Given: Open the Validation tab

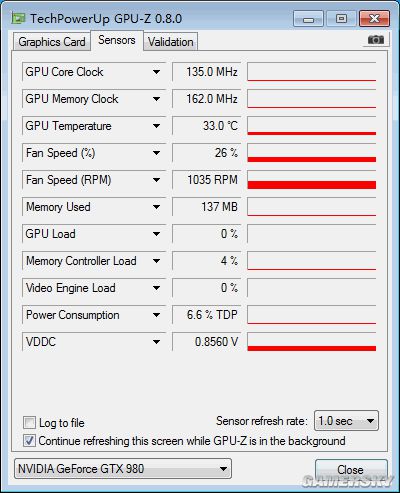Looking at the screenshot, I should point(170,42).
